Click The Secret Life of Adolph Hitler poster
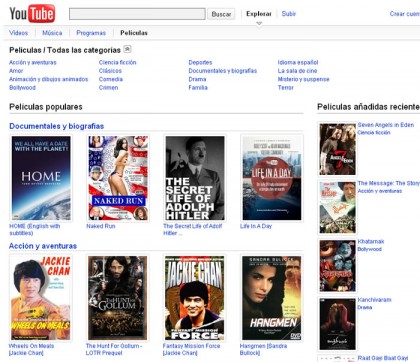Image resolution: width=420 pixels, height=362 pixels. coord(195,178)
